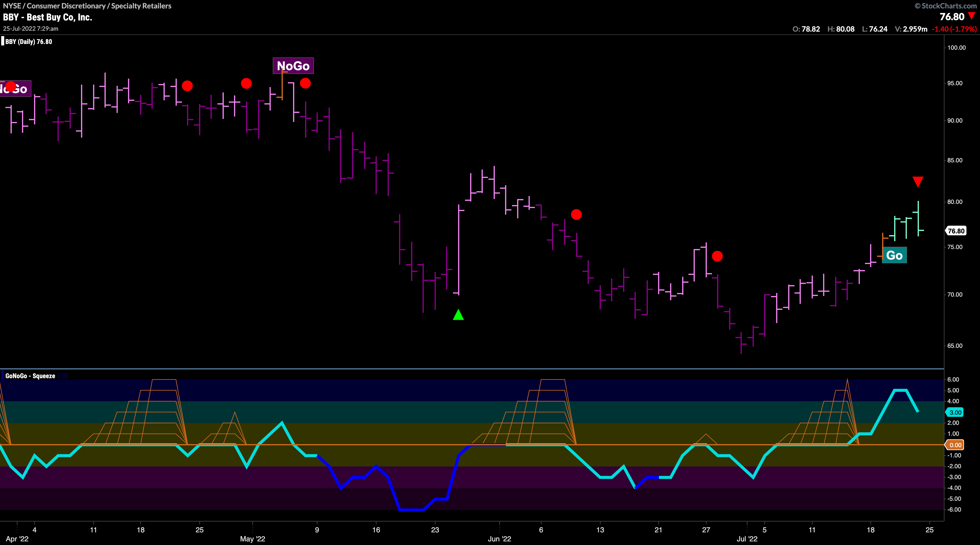Click the 65.00 price axis label
Screen dimensions: 980x545
955,346
